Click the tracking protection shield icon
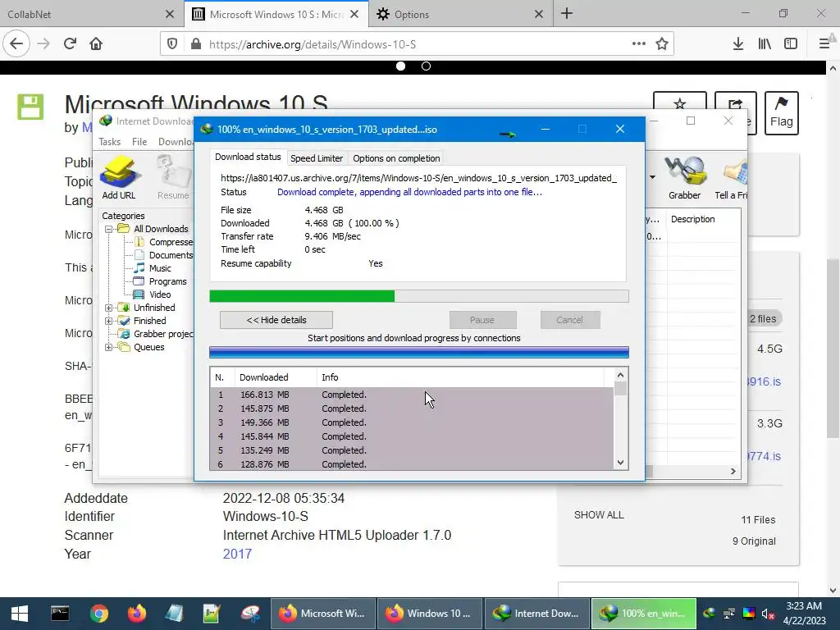840x630 pixels. pos(172,44)
